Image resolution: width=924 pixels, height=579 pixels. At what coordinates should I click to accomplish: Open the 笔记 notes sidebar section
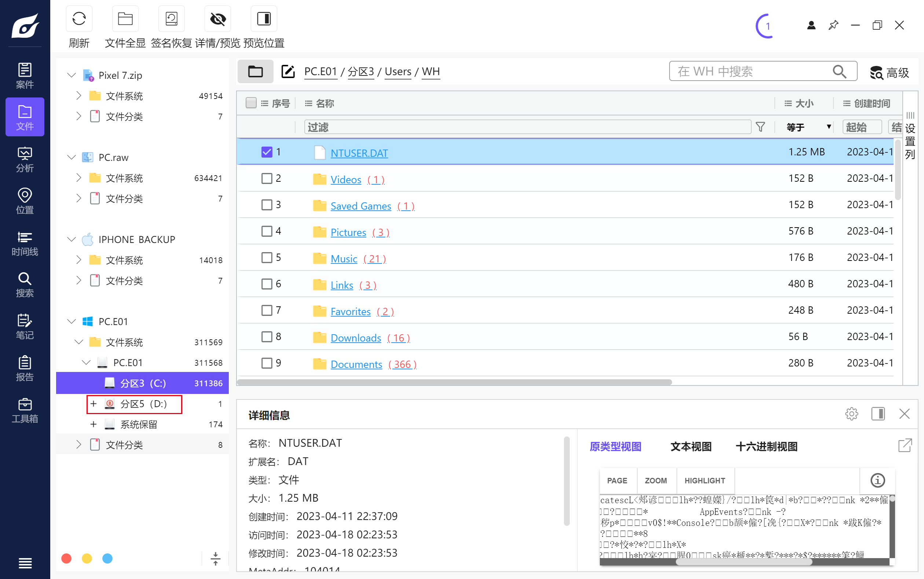pyautogui.click(x=25, y=326)
